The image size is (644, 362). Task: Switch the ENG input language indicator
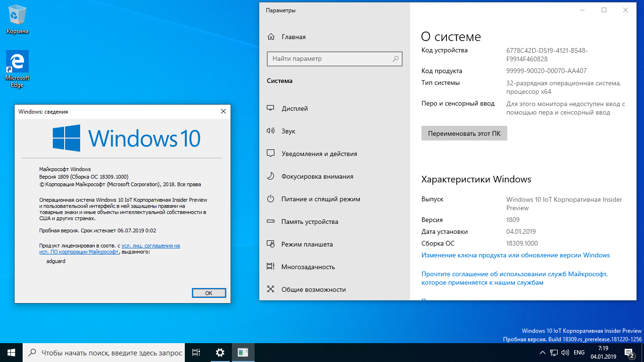pos(579,353)
